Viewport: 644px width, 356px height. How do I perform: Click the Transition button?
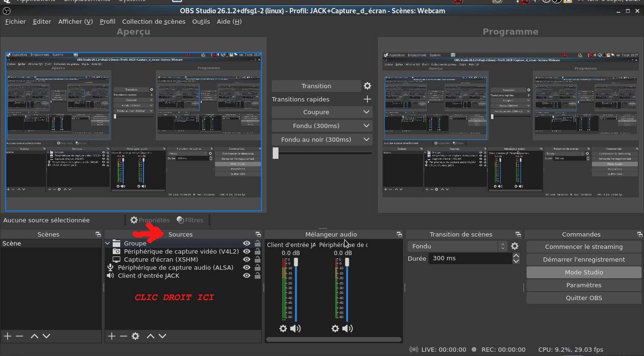[x=316, y=86]
